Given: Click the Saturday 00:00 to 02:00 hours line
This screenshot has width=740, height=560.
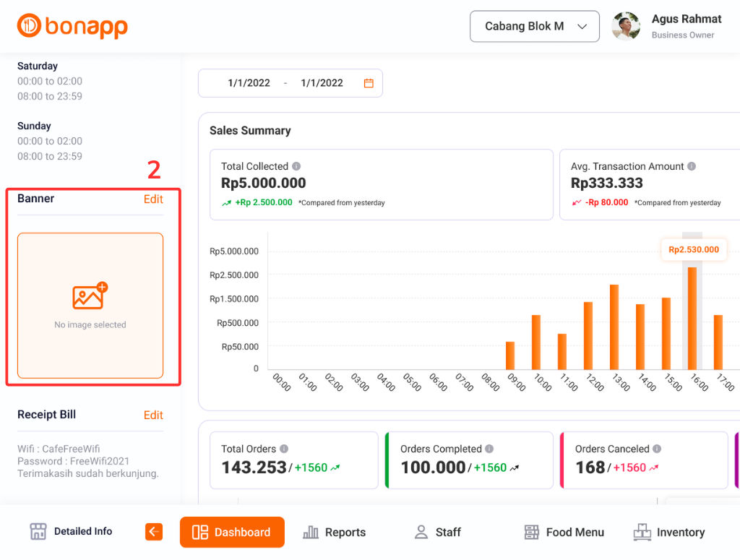Looking at the screenshot, I should click(x=50, y=81).
